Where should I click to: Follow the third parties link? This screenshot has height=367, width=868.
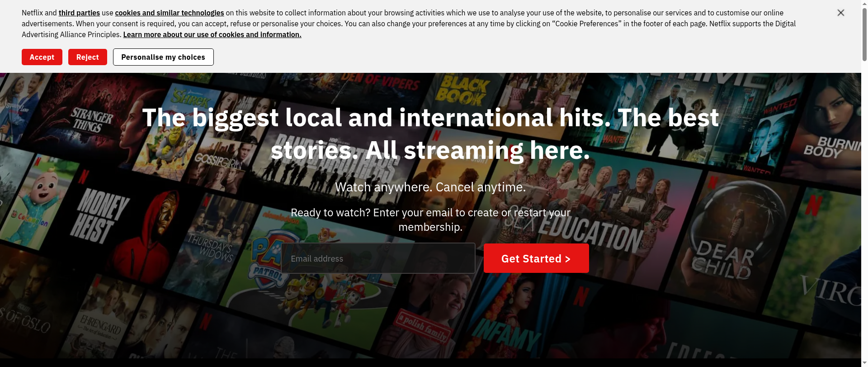79,13
